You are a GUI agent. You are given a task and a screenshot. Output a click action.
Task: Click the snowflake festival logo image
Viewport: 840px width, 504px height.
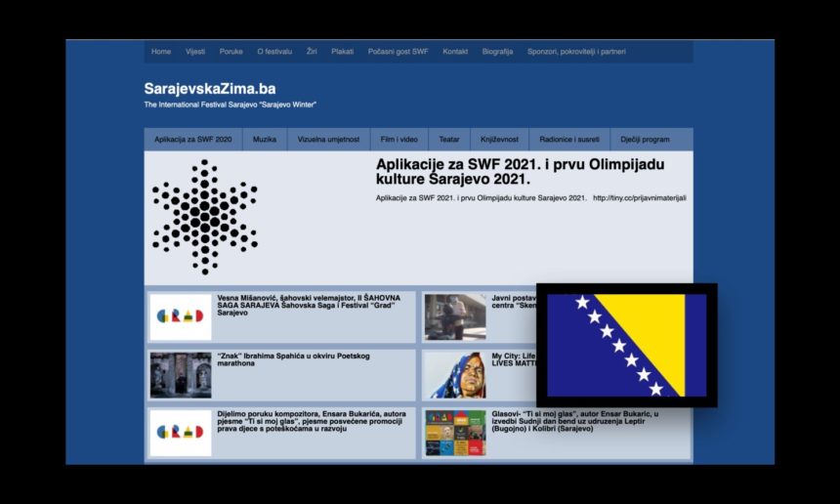pyautogui.click(x=204, y=217)
